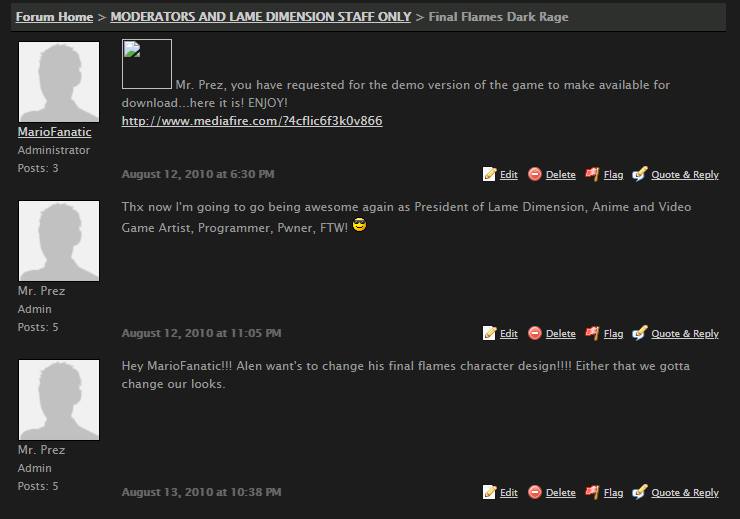Open the mediafire.com download link
Viewport: 740px width, 519px height.
[x=252, y=121]
